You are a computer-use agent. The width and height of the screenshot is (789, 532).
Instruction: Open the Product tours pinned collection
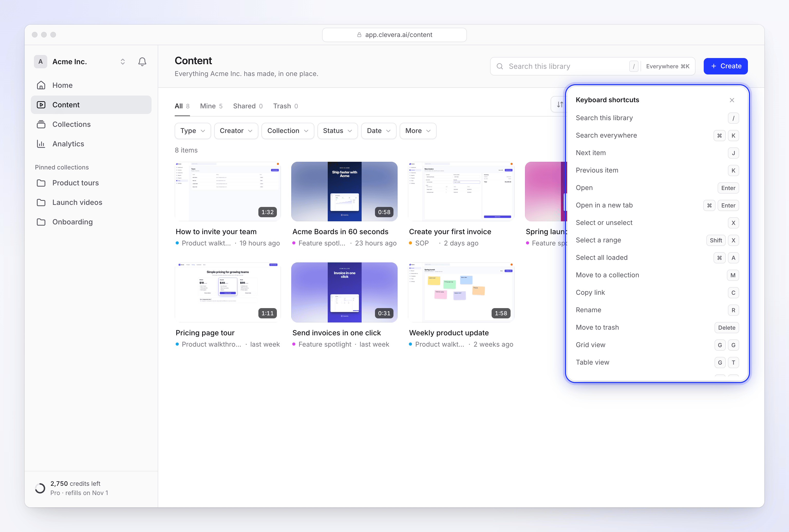pyautogui.click(x=91, y=183)
